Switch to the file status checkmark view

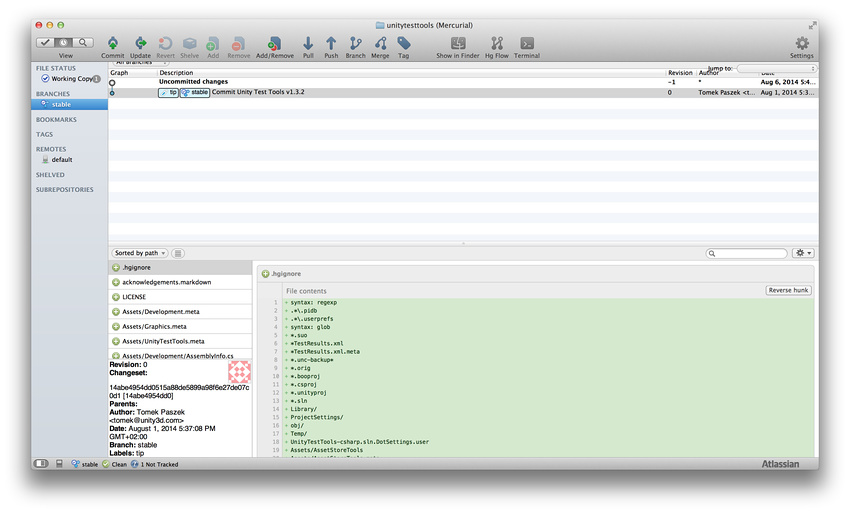pos(45,43)
